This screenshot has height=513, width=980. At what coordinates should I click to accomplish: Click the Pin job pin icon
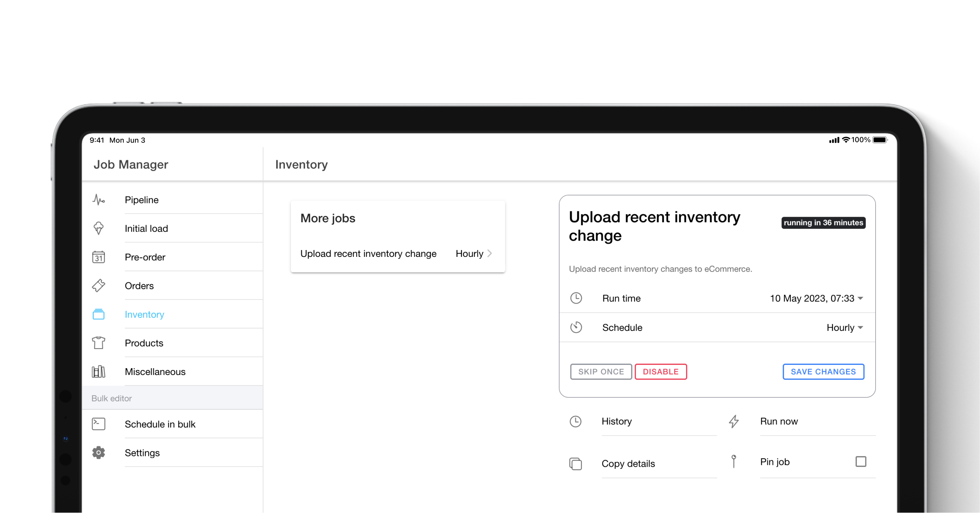734,462
